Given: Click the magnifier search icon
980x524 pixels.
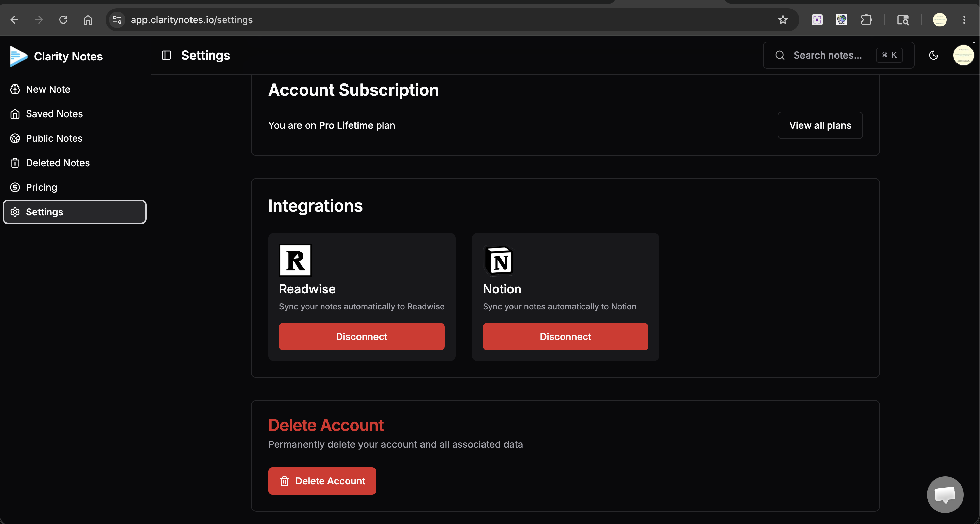Looking at the screenshot, I should pyautogui.click(x=780, y=56).
